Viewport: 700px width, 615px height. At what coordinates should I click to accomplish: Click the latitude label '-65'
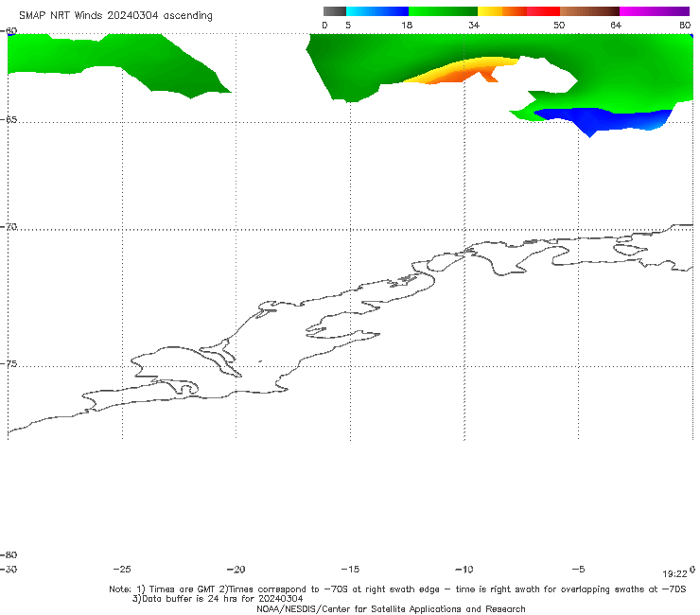pyautogui.click(x=9, y=120)
